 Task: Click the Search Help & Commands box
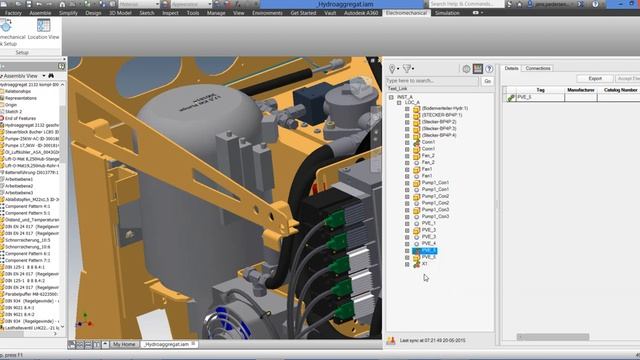[x=466, y=4]
